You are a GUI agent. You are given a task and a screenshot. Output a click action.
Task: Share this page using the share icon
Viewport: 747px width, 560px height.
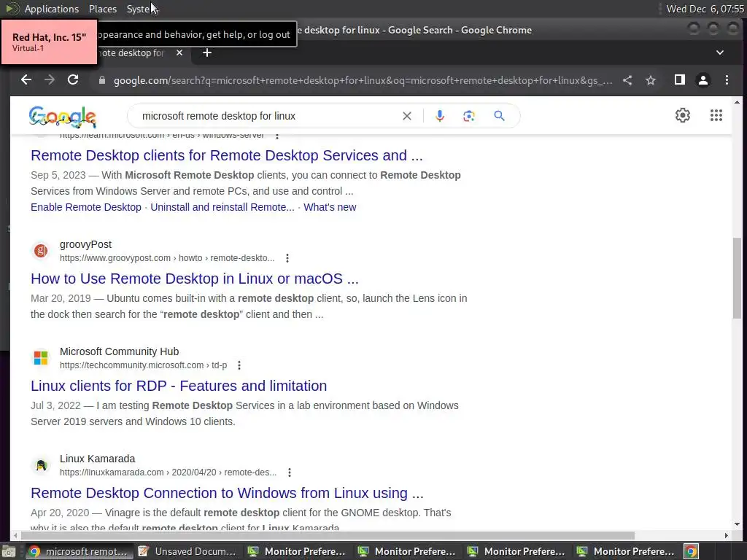coord(627,80)
